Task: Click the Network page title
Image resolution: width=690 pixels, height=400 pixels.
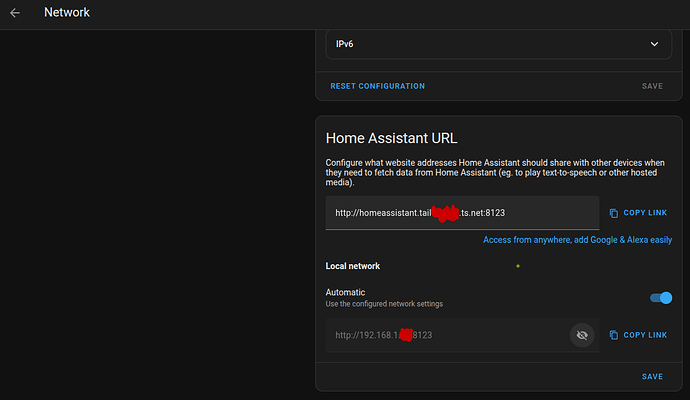Action: pos(67,12)
